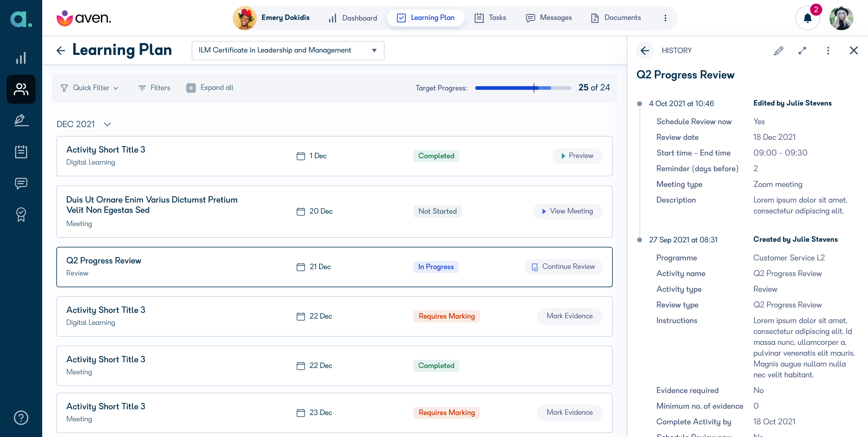Open the user profile avatar at top right
The height and width of the screenshot is (437, 868).
click(841, 18)
